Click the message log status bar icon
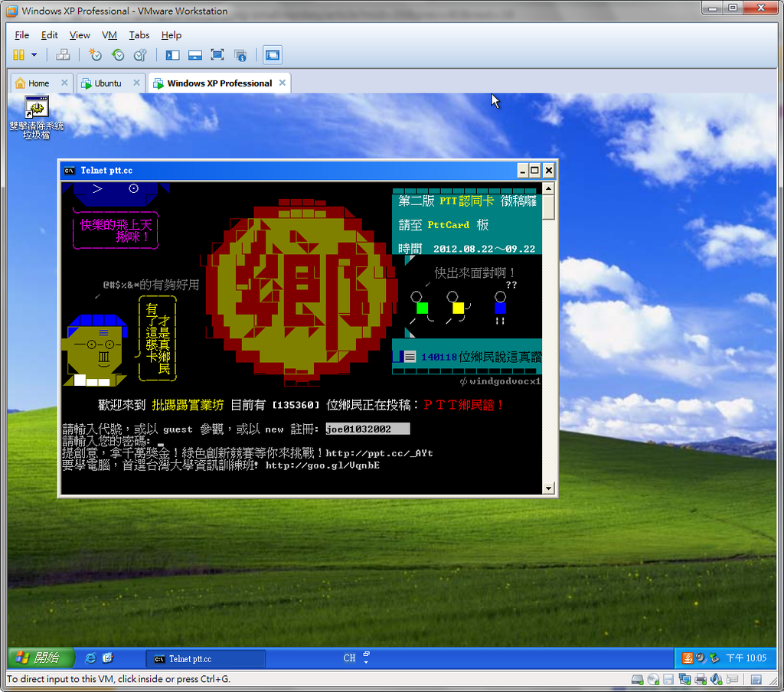The image size is (784, 692). tap(756, 680)
